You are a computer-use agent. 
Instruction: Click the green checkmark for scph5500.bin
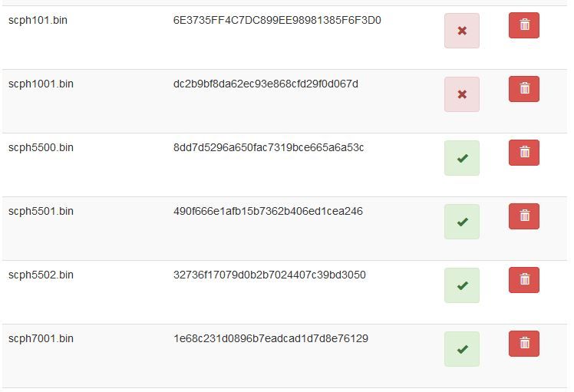[462, 158]
